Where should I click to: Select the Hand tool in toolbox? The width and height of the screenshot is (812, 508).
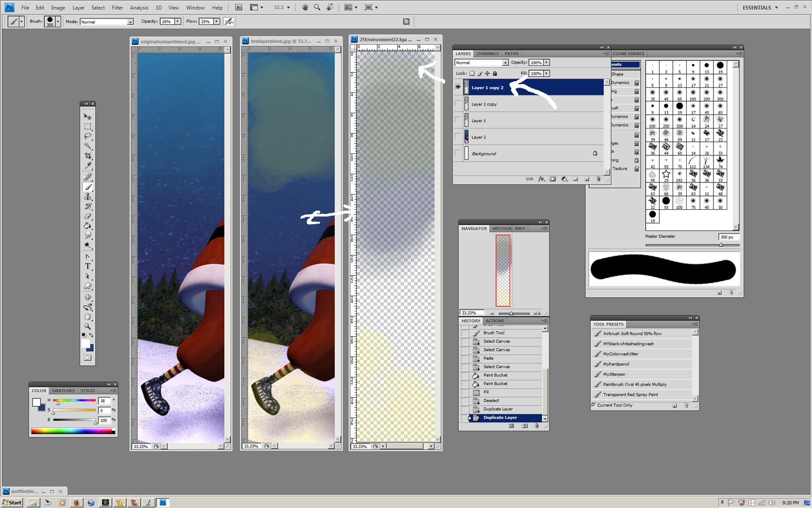88,316
